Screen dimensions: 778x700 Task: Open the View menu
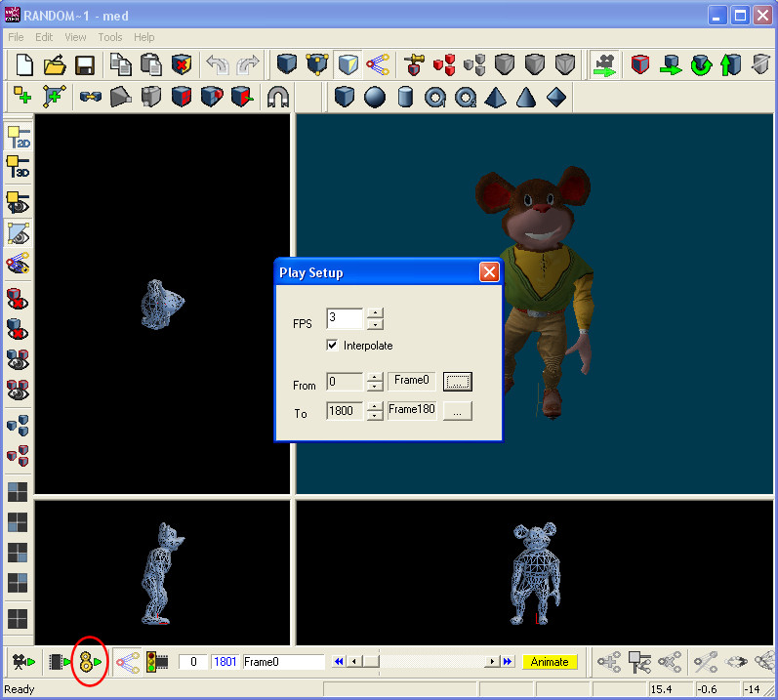click(x=75, y=37)
